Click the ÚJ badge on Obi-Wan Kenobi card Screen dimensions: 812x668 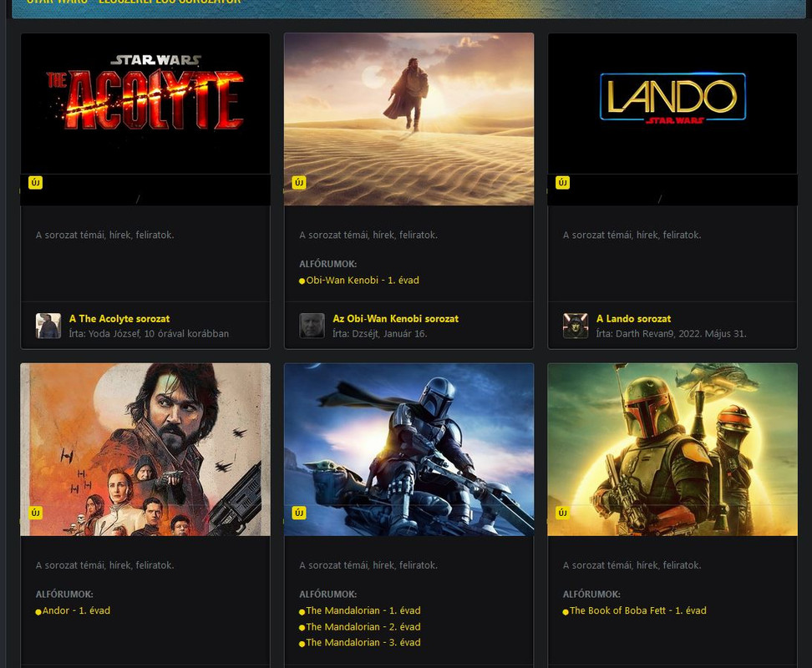tap(299, 183)
